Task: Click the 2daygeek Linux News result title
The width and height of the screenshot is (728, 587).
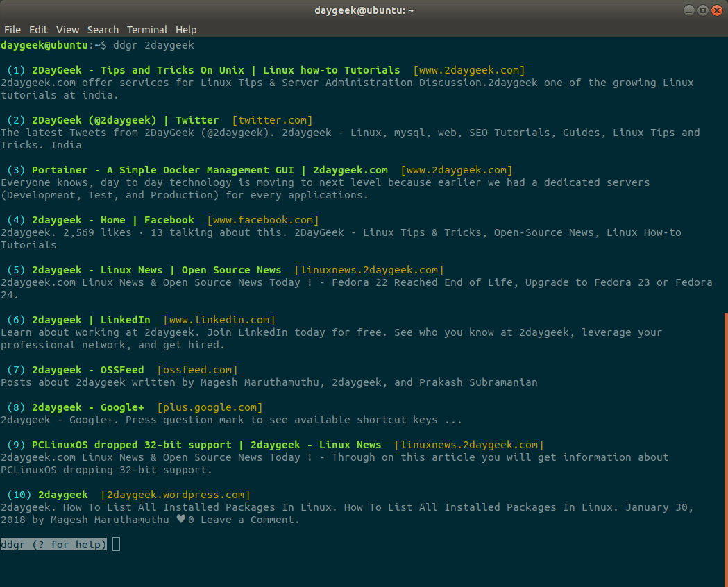Action: pos(156,270)
